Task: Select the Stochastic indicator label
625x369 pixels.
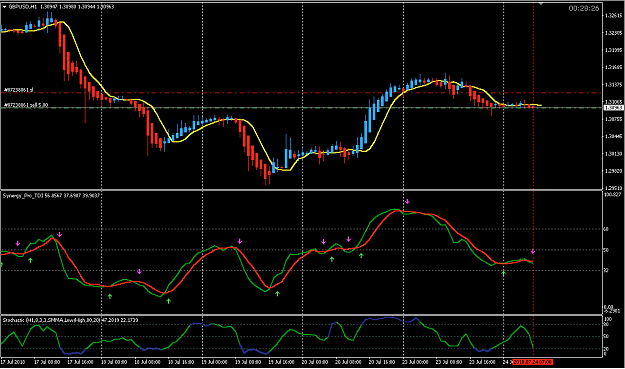Action: point(70,320)
